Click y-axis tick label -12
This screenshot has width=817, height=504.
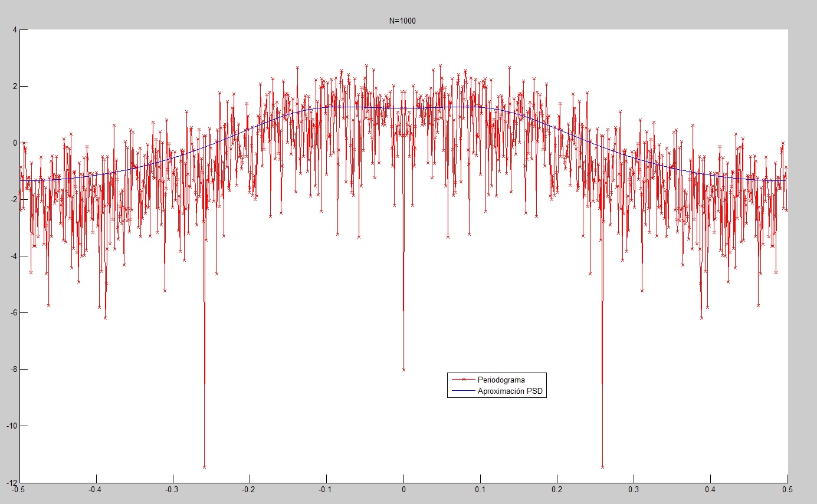[x=11, y=482]
